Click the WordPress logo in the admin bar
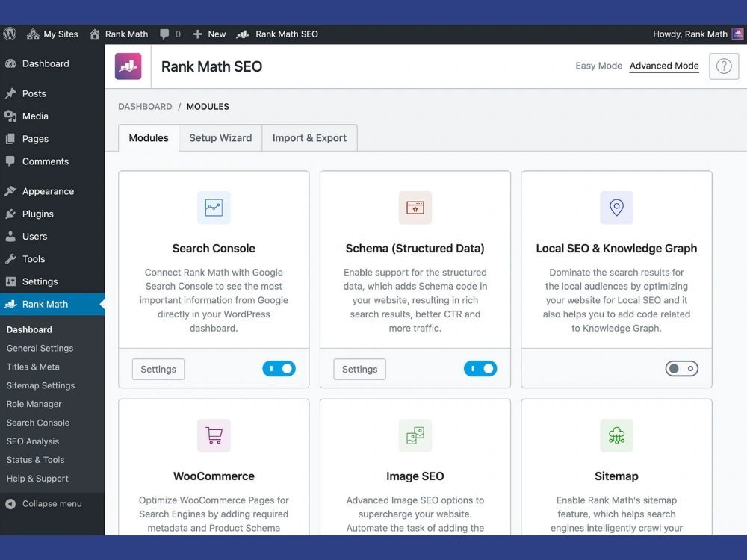747x560 pixels. 10,34
